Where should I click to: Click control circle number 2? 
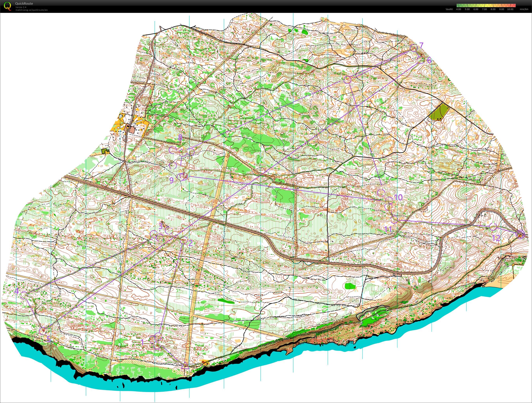(184, 240)
